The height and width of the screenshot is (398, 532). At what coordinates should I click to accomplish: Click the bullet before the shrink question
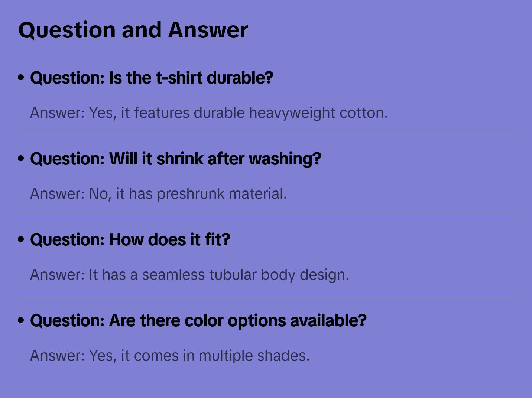point(21,159)
